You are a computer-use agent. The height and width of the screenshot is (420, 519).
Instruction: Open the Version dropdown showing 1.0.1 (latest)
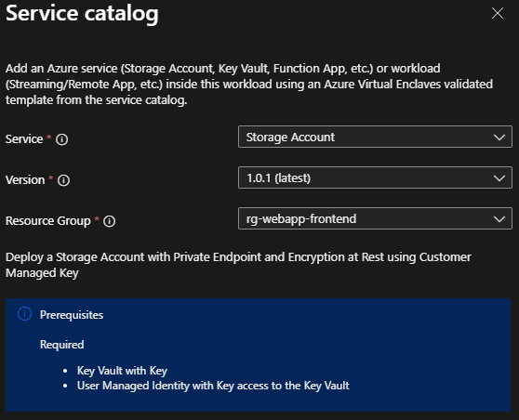[375, 177]
